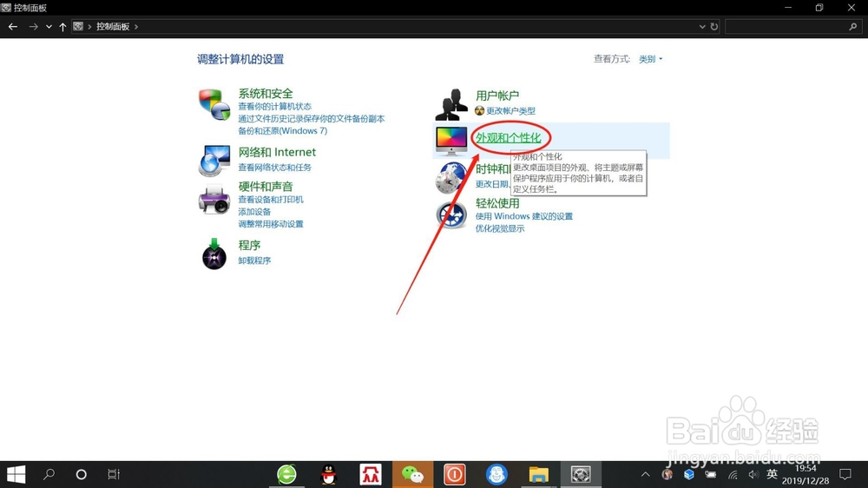Open the 类别 view-by dropdown
Screen dimensions: 868x488
[650, 59]
